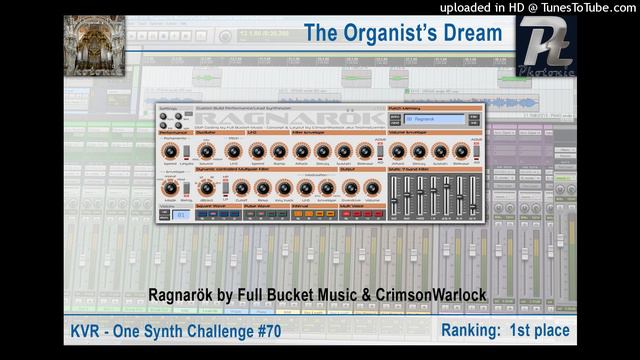Toggle the Volume Envelope ADSR switch

coord(476,151)
